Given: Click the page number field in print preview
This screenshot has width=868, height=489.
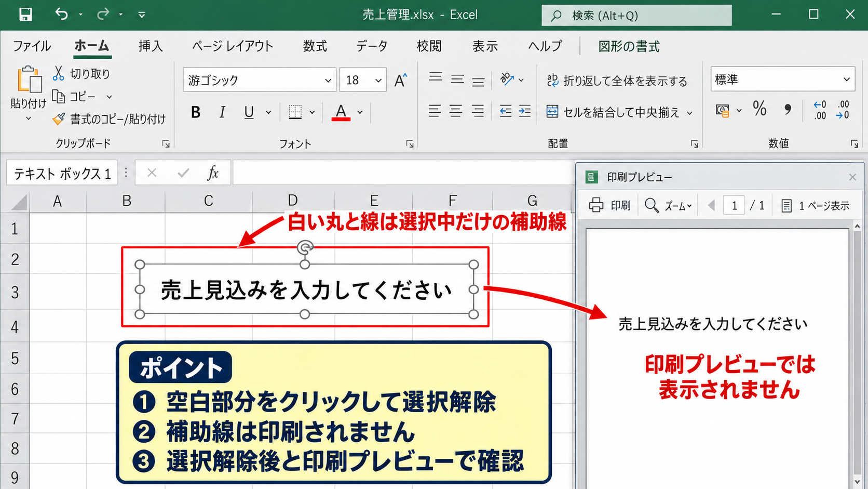Looking at the screenshot, I should pos(734,206).
